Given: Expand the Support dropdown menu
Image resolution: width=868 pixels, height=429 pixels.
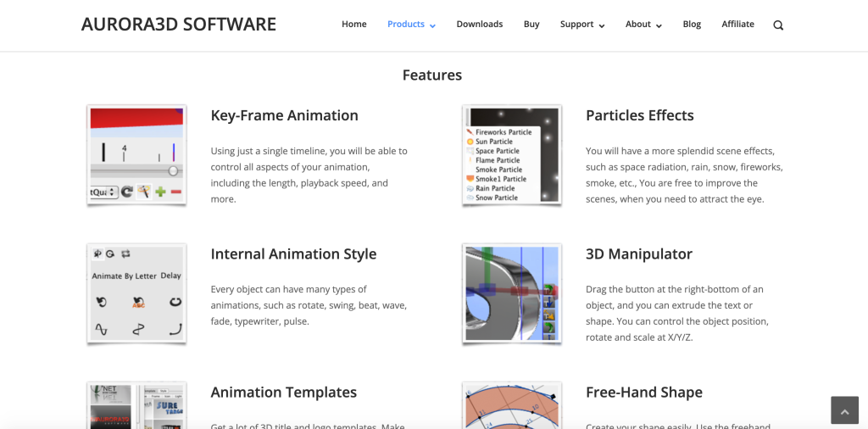Looking at the screenshot, I should 582,25.
